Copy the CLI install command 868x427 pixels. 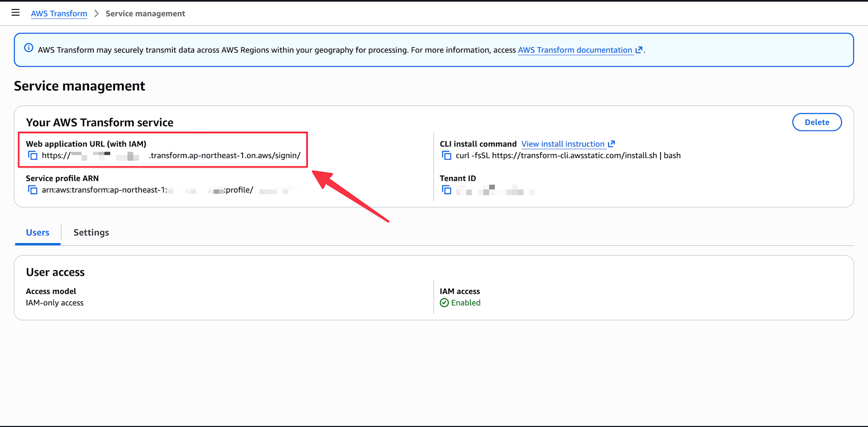coord(447,155)
